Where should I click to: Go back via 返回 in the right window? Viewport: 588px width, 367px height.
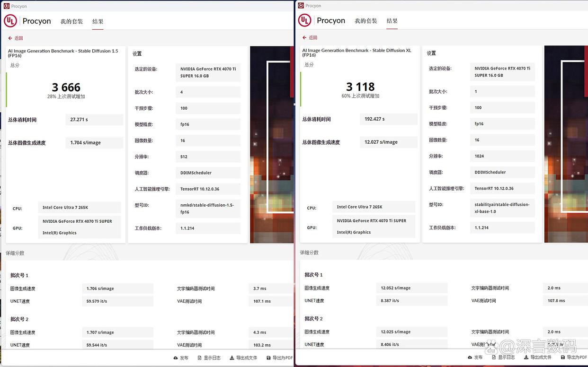coord(304,38)
